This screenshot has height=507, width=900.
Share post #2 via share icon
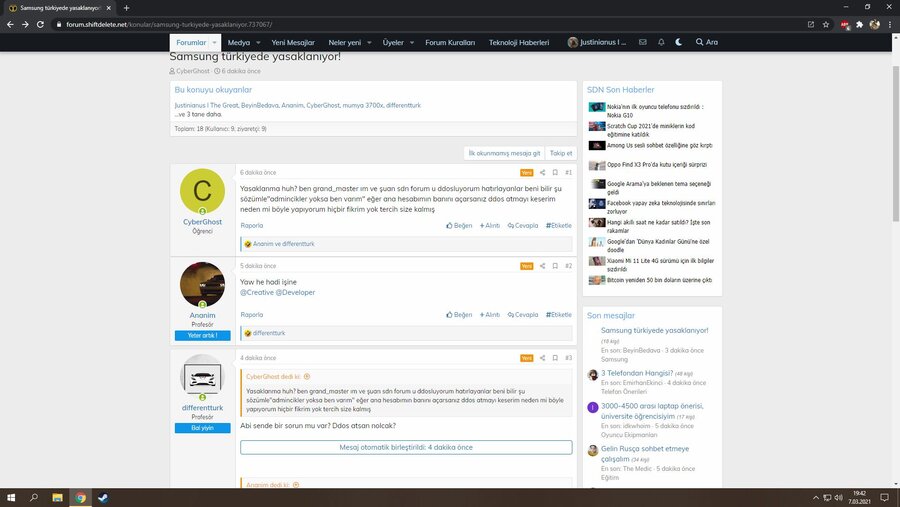pos(542,266)
